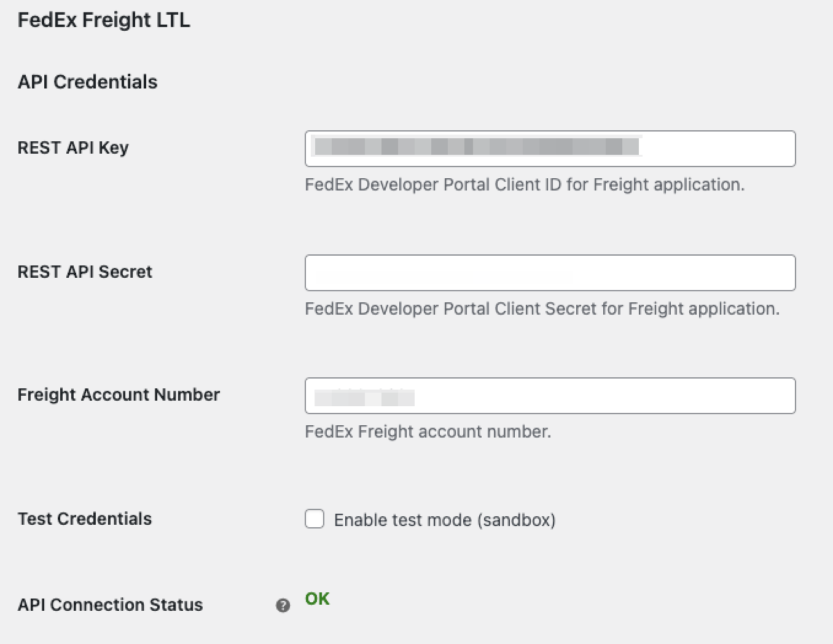This screenshot has height=644, width=833.
Task: Enable test mode sandbox checkbox
Action: pos(315,519)
